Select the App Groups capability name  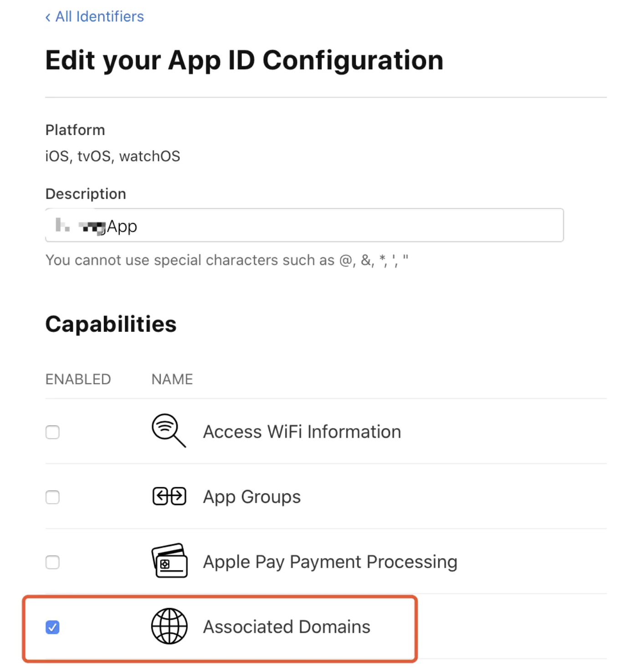point(251,496)
